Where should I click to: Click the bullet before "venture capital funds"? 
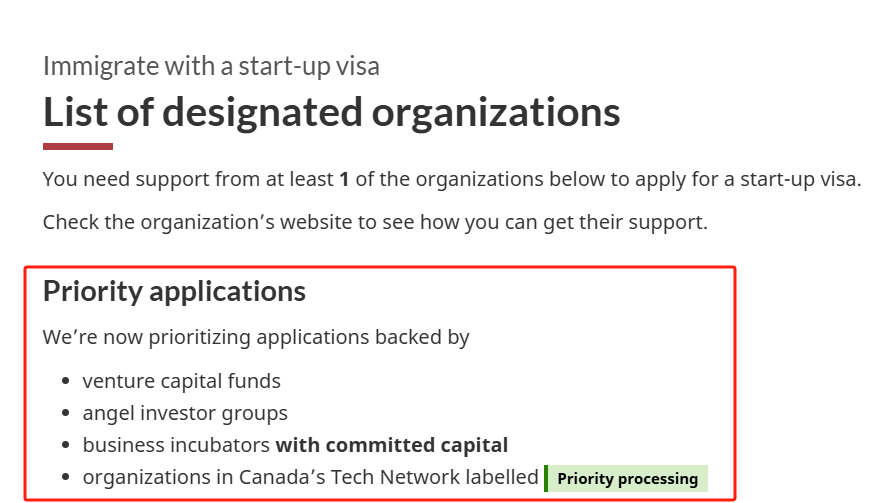tap(66, 382)
